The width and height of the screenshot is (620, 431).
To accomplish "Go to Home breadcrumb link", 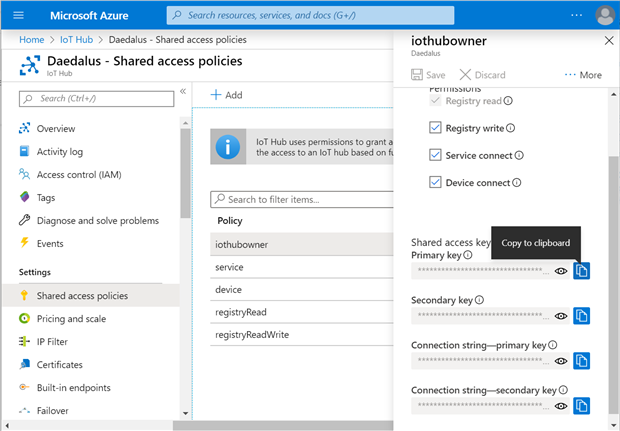I will coord(32,40).
